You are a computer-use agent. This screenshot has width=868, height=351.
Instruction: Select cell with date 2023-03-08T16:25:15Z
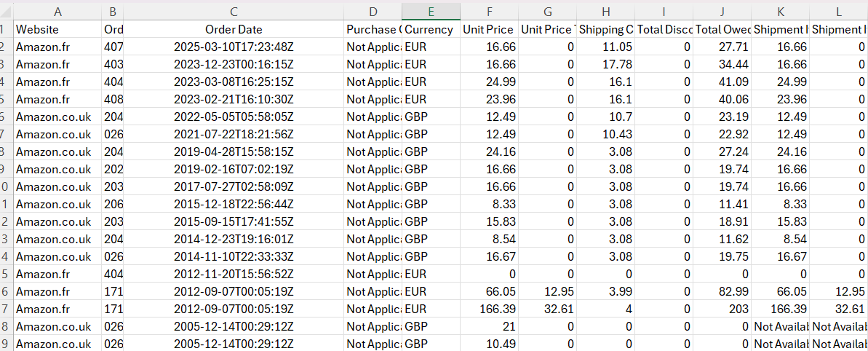[234, 82]
